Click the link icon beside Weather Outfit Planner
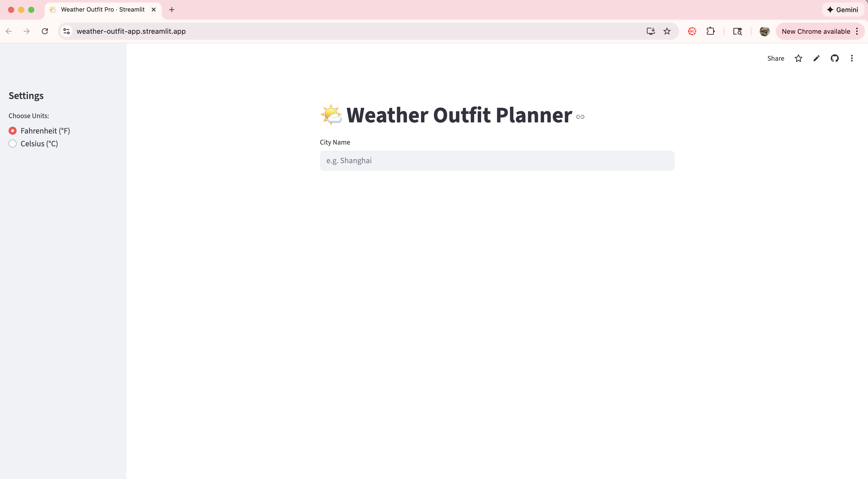 [x=581, y=117]
